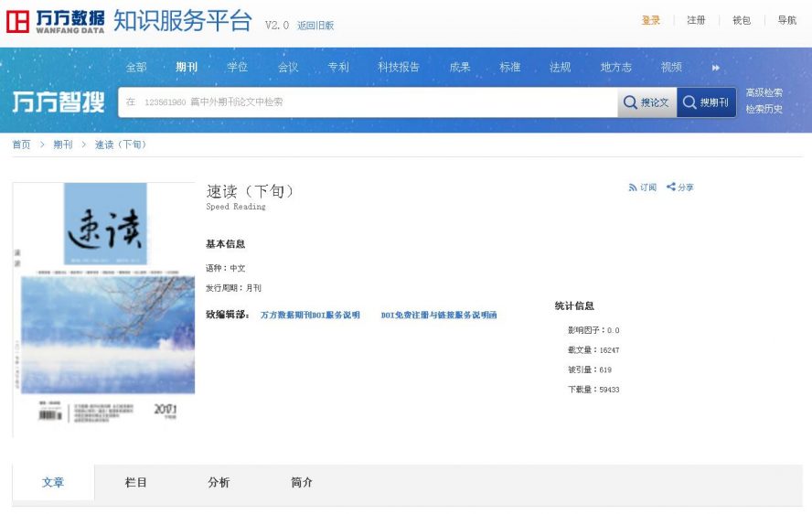Click the 万方智搜 logo
This screenshot has height=514, width=812.
click(58, 102)
